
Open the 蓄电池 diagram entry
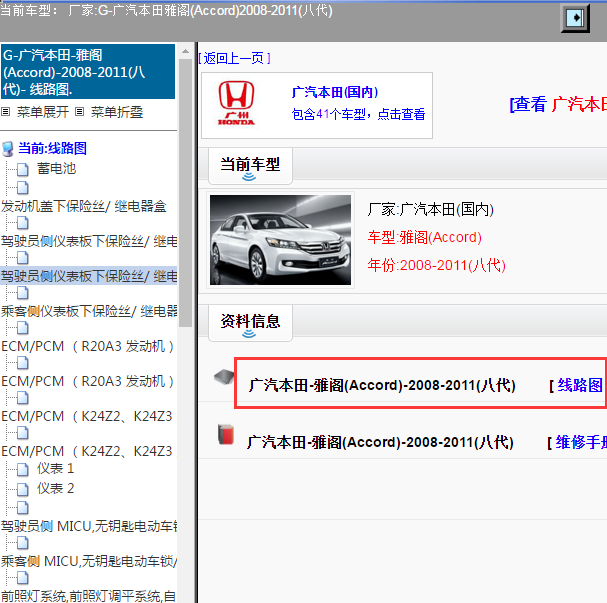(x=57, y=169)
